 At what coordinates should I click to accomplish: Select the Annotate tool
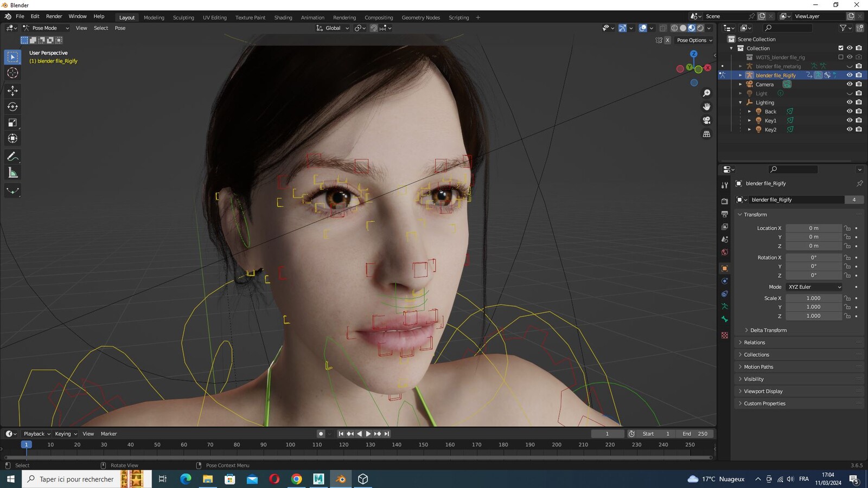point(12,157)
